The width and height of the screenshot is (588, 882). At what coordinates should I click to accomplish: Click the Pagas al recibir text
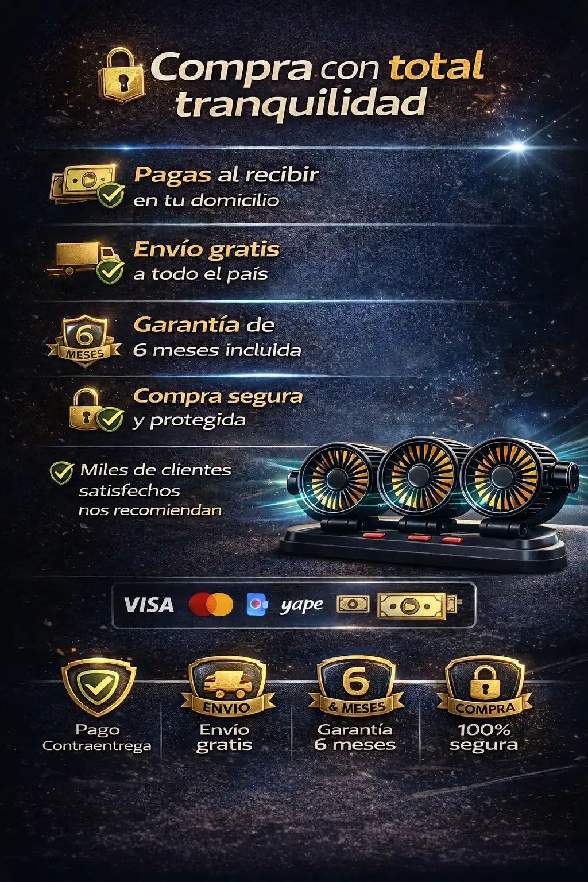[x=226, y=175]
